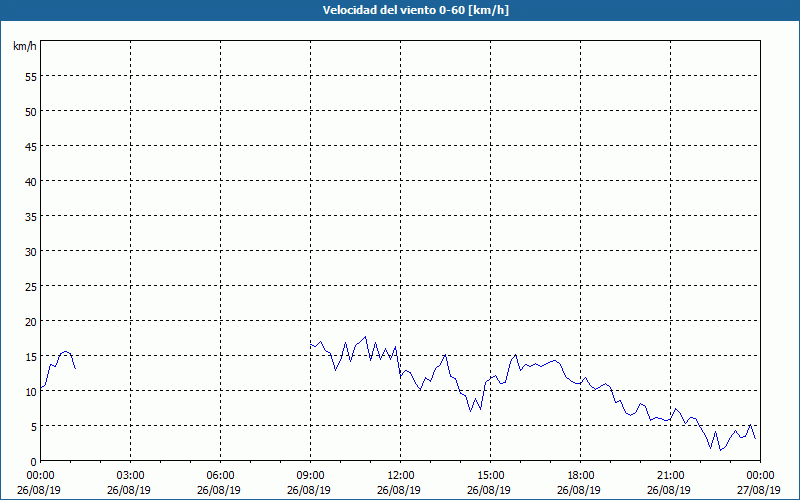Click the 20 value on the y-axis
Screen dimensions: 800x500
pyautogui.click(x=31, y=321)
